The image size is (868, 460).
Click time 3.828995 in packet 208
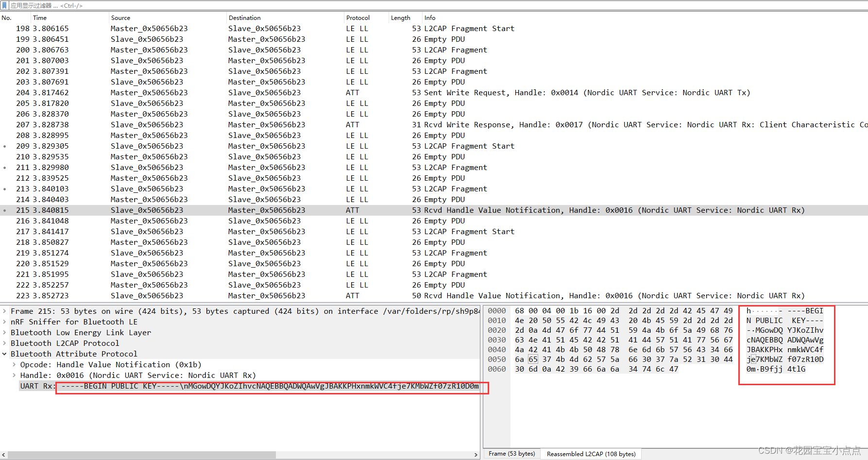coord(51,136)
